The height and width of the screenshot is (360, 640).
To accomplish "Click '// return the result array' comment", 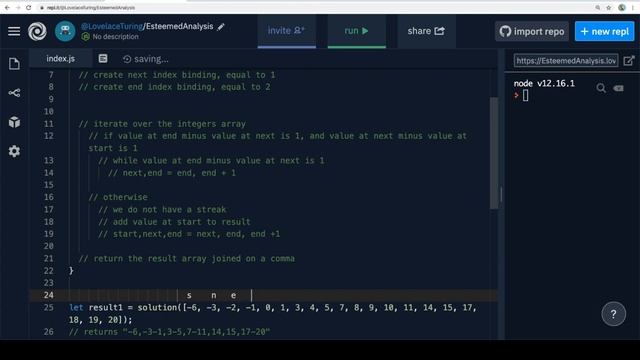I will point(187,258).
